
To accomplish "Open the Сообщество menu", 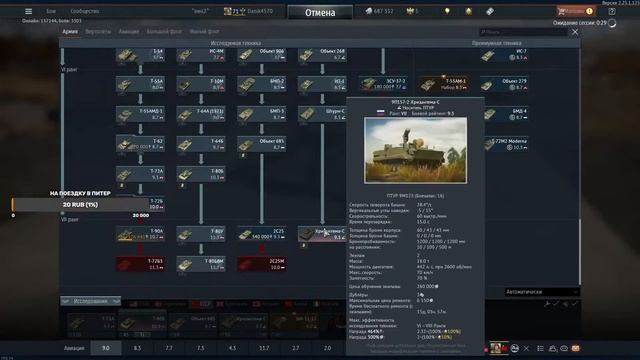I will click(x=84, y=11).
